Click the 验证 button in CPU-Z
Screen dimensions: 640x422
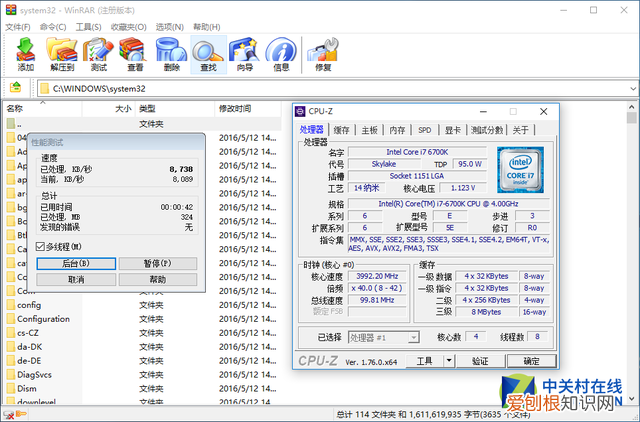(x=480, y=361)
